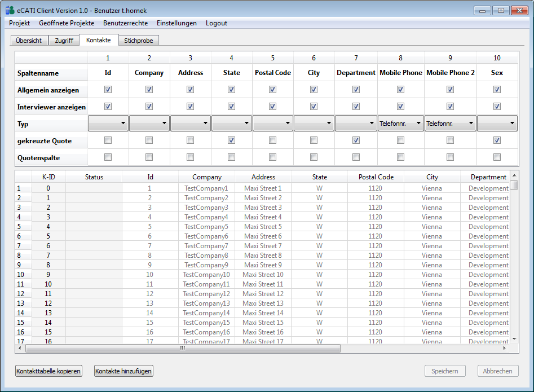Enable gekreuzte Quote for the Id column

coord(108,140)
